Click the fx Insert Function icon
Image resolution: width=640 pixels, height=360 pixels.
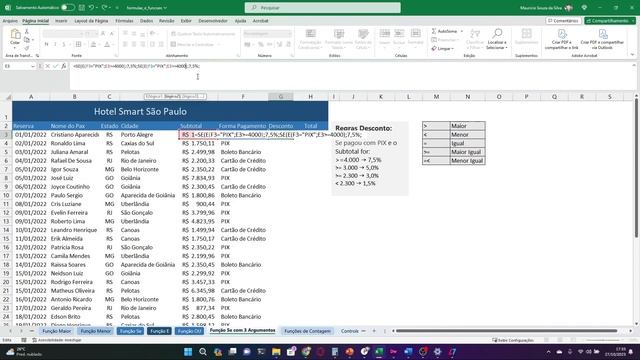tap(64, 66)
